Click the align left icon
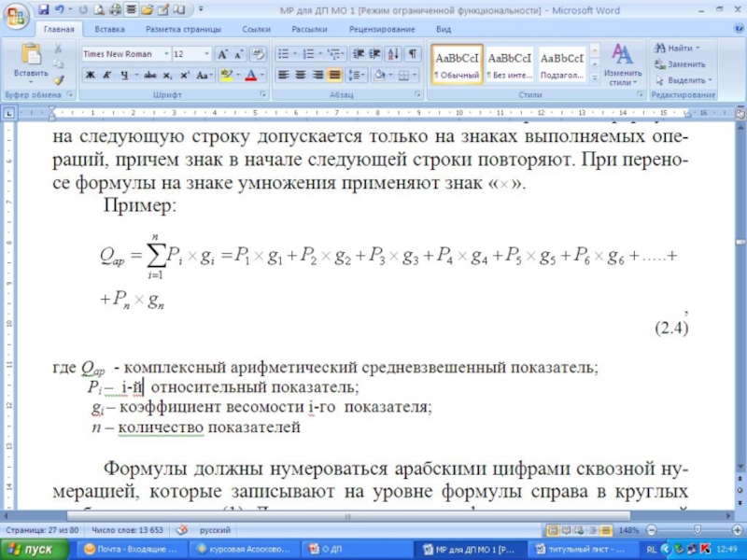Image resolution: width=747 pixels, height=560 pixels. click(x=283, y=75)
